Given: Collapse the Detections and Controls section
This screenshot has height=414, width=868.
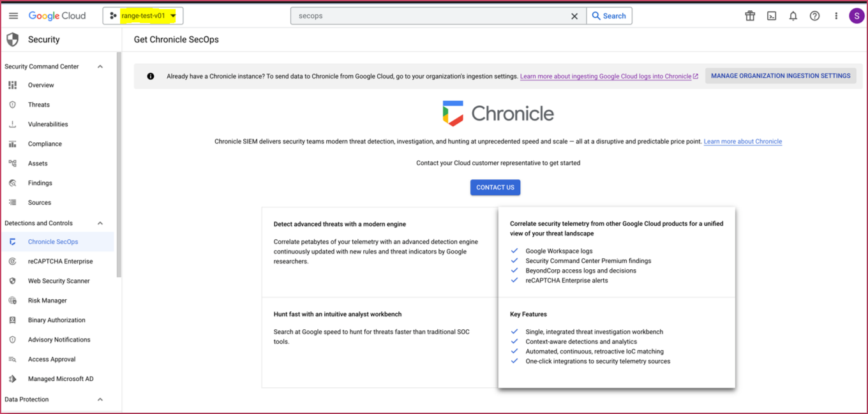Looking at the screenshot, I should pyautogui.click(x=100, y=223).
